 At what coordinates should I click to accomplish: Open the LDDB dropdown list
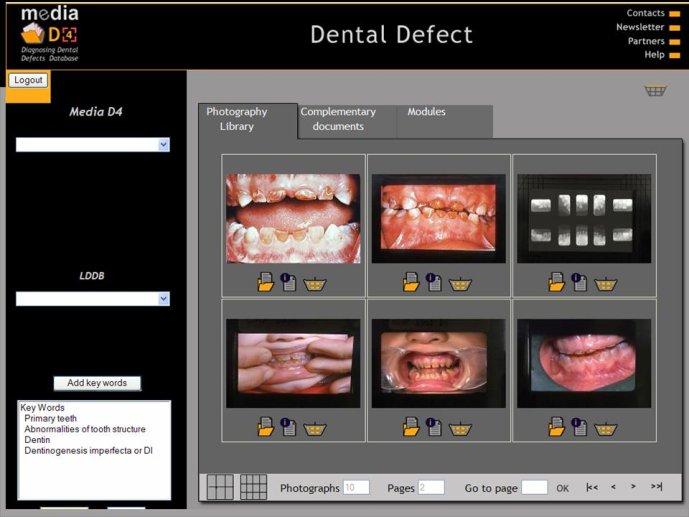(93, 299)
